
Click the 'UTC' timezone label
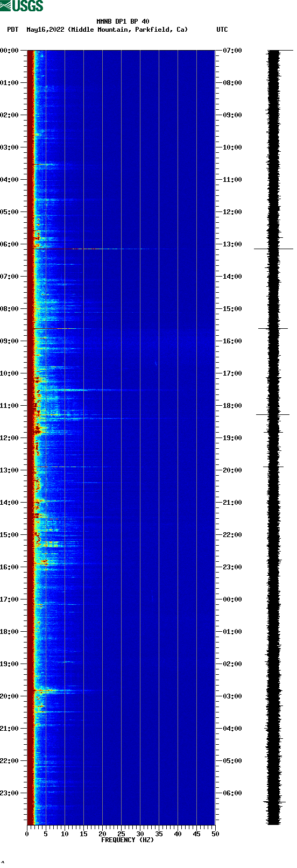coord(222,30)
